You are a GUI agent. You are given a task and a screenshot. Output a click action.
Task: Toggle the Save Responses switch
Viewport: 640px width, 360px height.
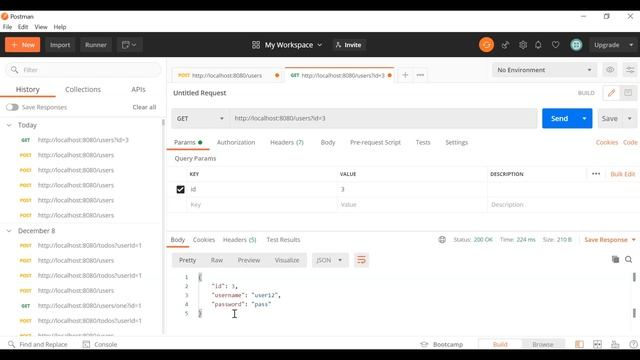click(12, 107)
